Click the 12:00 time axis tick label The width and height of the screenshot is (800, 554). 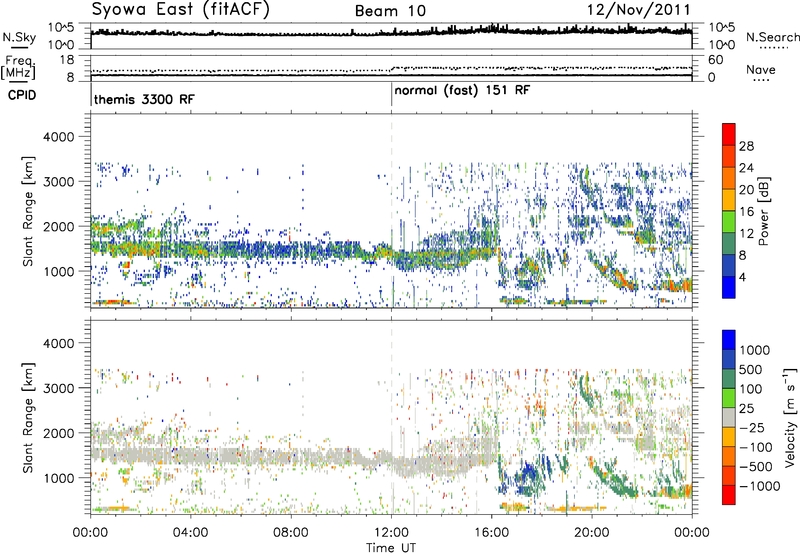(391, 533)
